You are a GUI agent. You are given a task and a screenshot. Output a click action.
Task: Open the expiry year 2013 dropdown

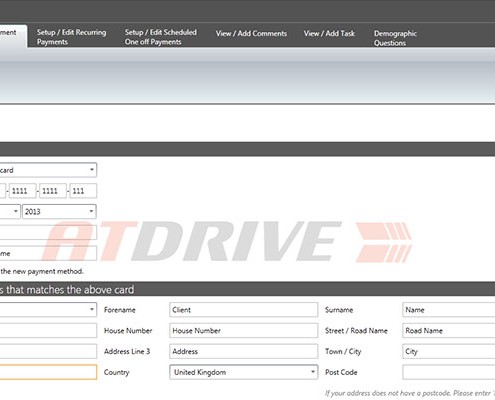pos(59,211)
